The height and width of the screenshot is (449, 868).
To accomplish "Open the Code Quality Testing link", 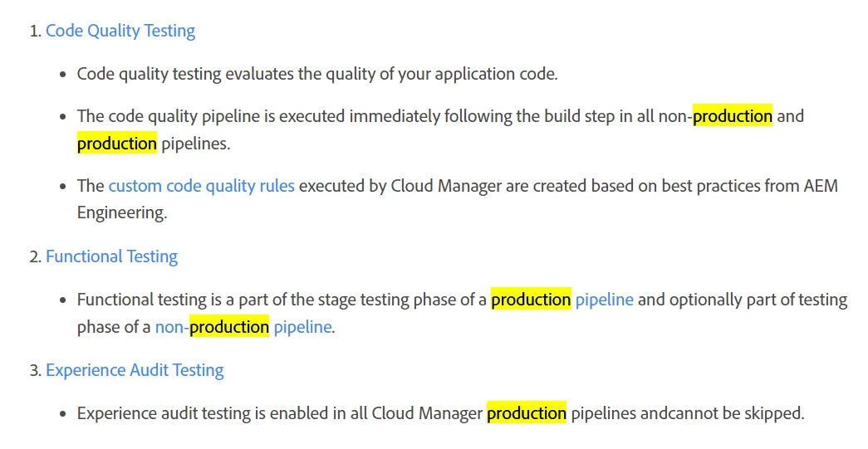I will (x=120, y=31).
